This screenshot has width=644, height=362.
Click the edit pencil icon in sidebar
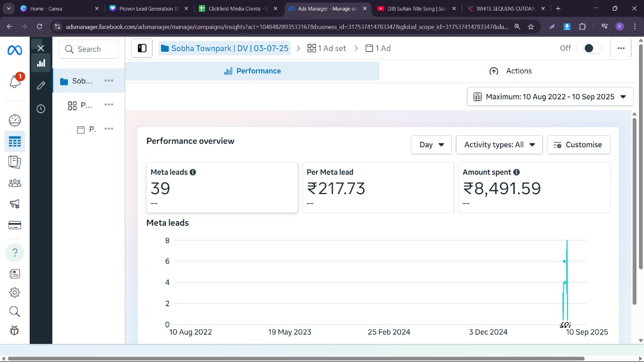pos(41,85)
